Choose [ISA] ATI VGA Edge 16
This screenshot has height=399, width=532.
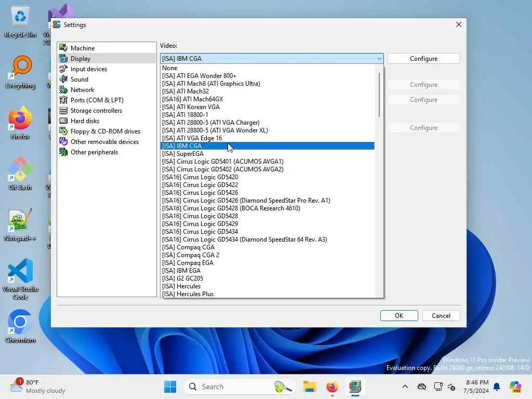point(268,138)
